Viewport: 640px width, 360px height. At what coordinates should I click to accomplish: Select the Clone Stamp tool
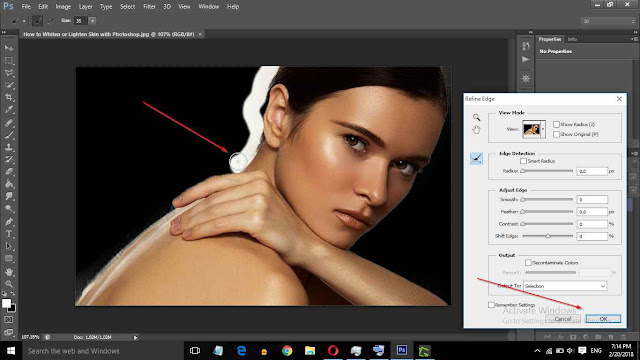tap(9, 147)
